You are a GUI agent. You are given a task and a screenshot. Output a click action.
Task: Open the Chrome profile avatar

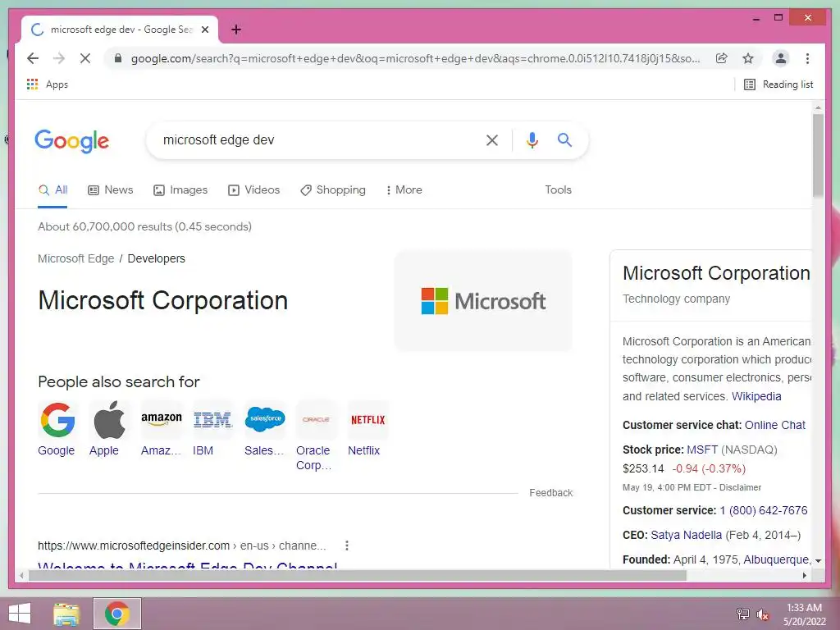pyautogui.click(x=781, y=58)
